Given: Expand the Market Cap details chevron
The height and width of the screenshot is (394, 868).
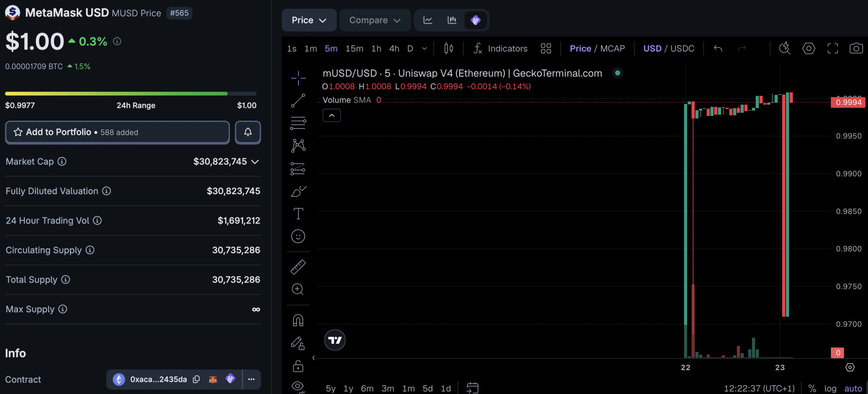Looking at the screenshot, I should pos(255,162).
